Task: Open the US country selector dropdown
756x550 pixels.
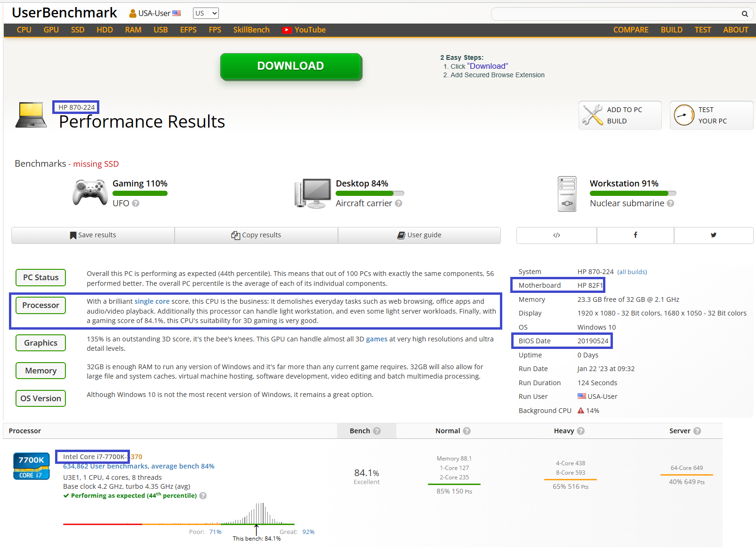Action: click(x=205, y=13)
